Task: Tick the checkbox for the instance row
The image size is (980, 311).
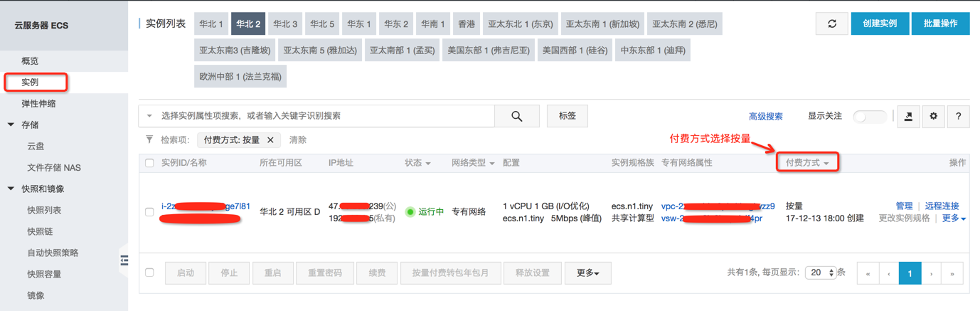Action: (x=149, y=212)
